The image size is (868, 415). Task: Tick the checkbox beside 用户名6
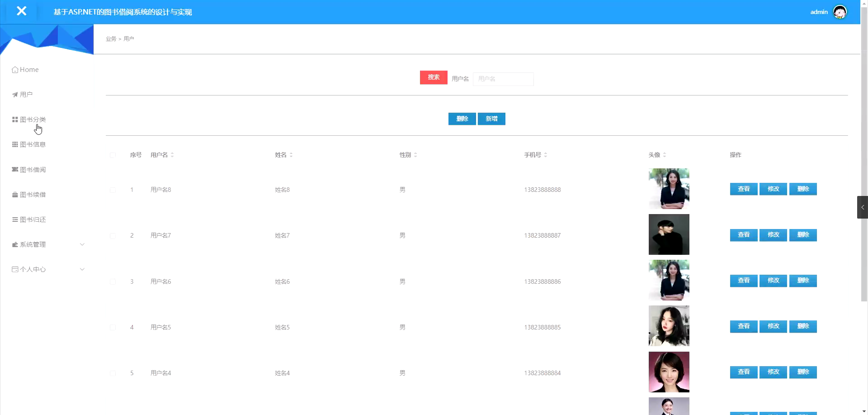[x=113, y=282]
